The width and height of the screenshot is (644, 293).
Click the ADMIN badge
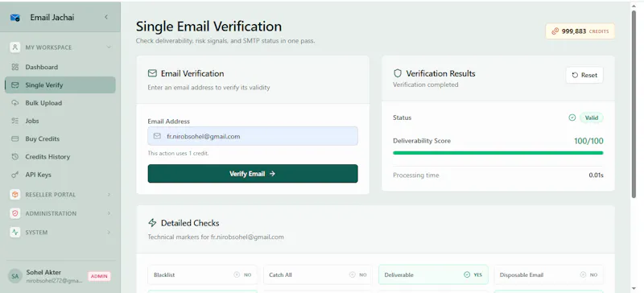pos(99,276)
